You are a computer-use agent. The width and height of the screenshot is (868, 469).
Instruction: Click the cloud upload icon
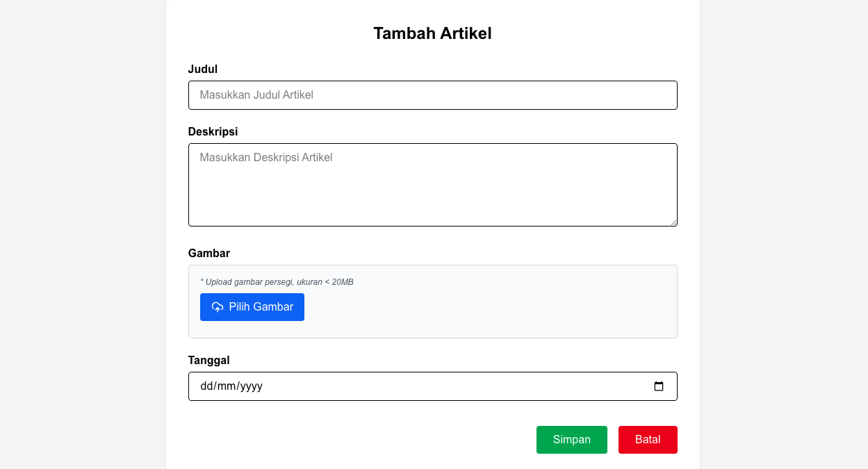[218, 307]
